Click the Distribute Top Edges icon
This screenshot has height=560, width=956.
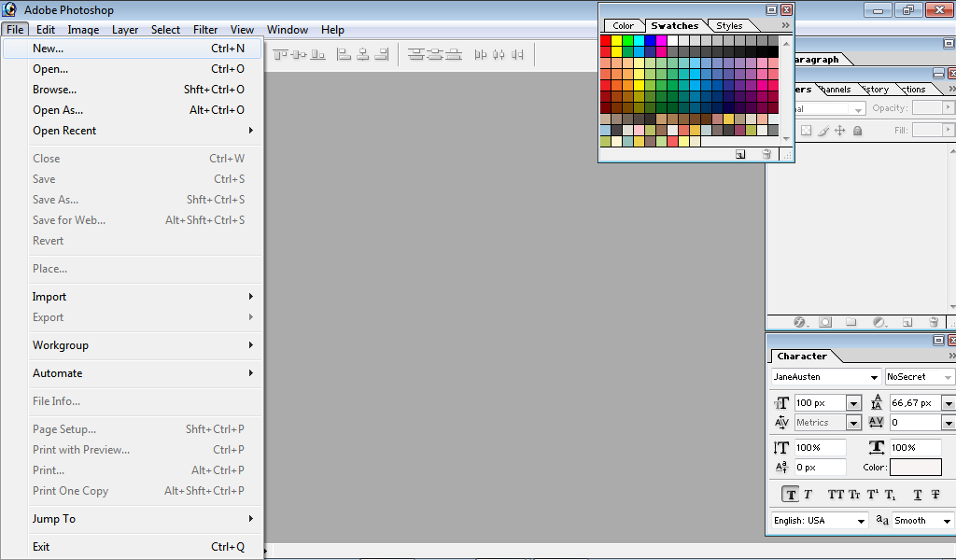[x=416, y=55]
